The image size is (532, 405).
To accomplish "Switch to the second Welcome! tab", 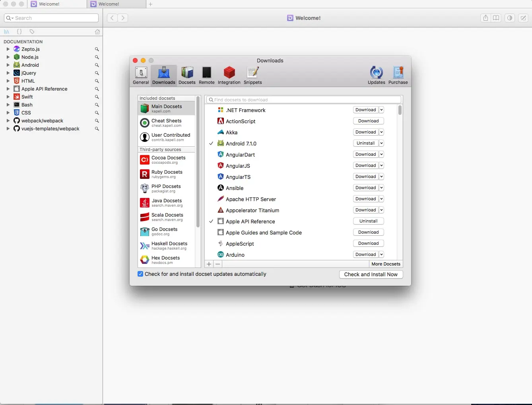I will pyautogui.click(x=116, y=4).
